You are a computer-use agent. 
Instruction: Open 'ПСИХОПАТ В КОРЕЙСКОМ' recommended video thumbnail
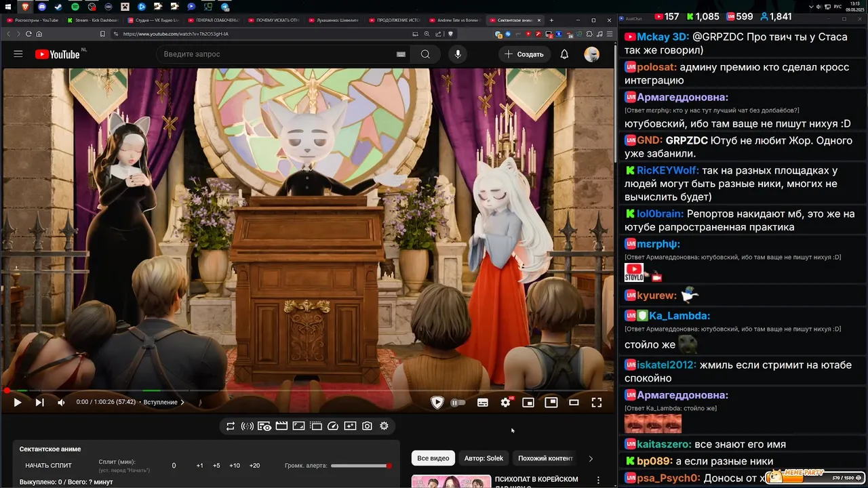451,482
